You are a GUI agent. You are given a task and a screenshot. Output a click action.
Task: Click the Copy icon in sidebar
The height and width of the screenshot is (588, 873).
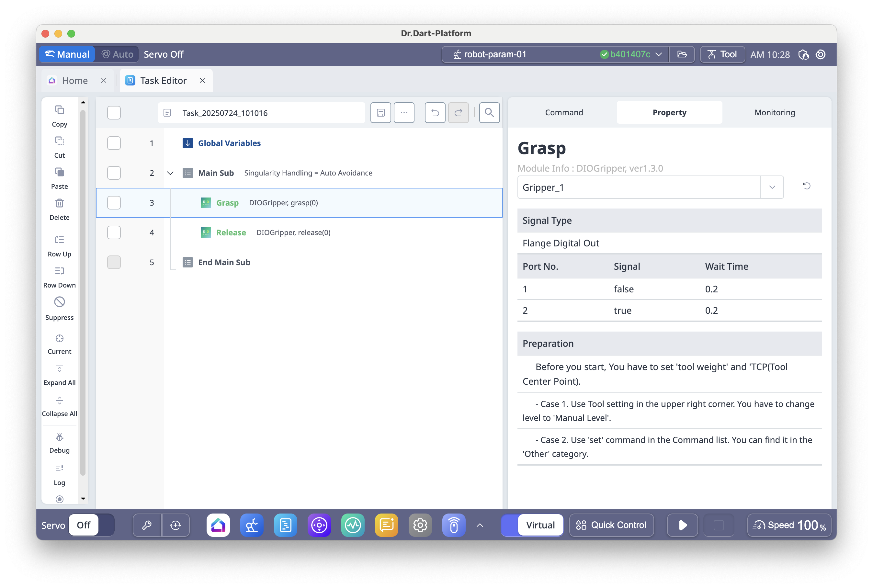coord(59,110)
